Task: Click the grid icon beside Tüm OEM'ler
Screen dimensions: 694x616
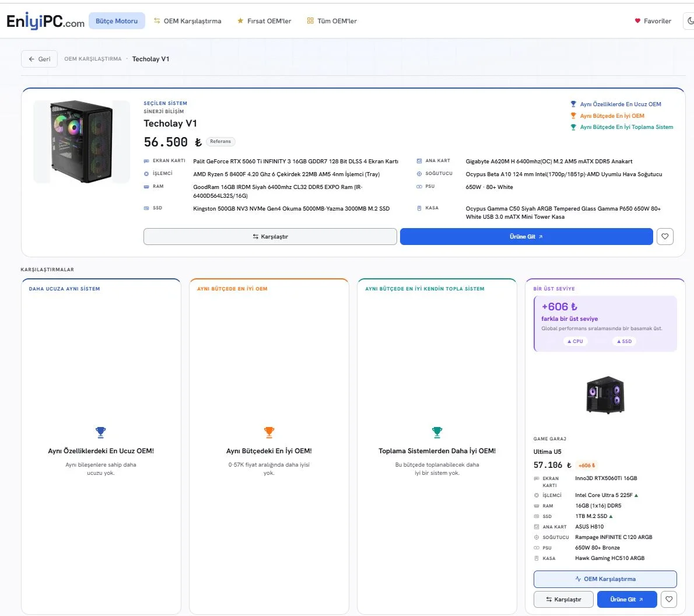Action: tap(310, 21)
